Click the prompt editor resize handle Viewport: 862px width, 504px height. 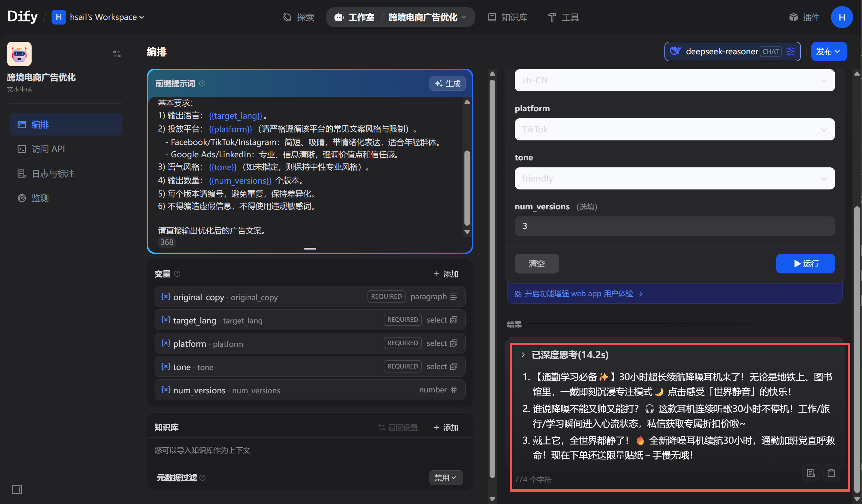point(310,249)
